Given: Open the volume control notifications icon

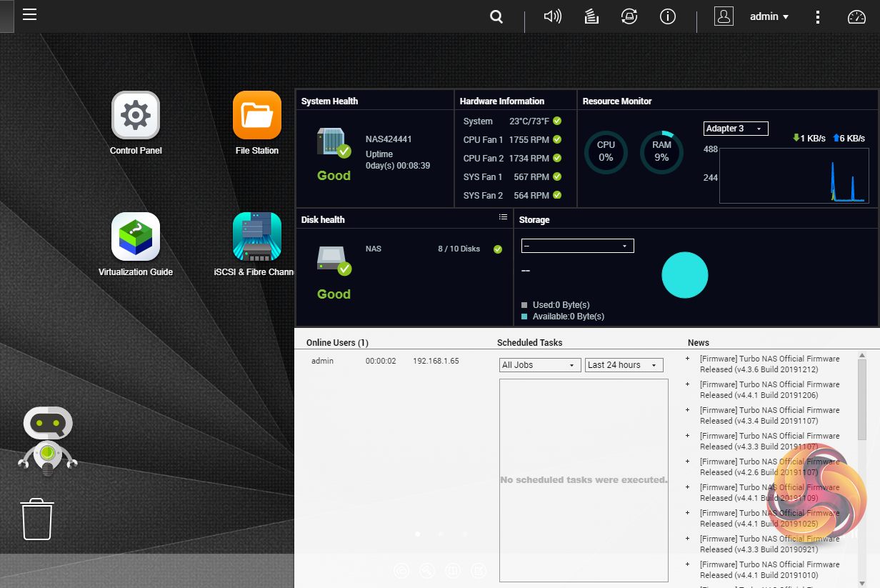Looking at the screenshot, I should [552, 17].
